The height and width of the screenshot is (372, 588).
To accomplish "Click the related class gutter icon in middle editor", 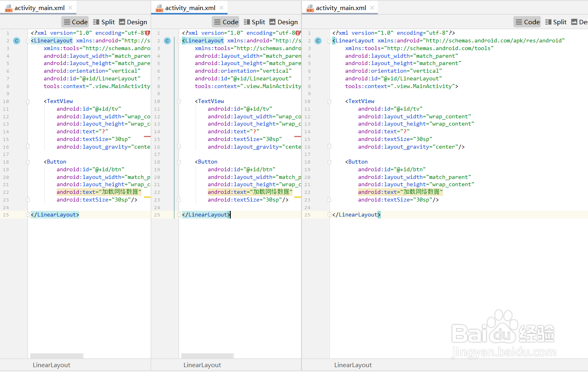I will click(167, 41).
